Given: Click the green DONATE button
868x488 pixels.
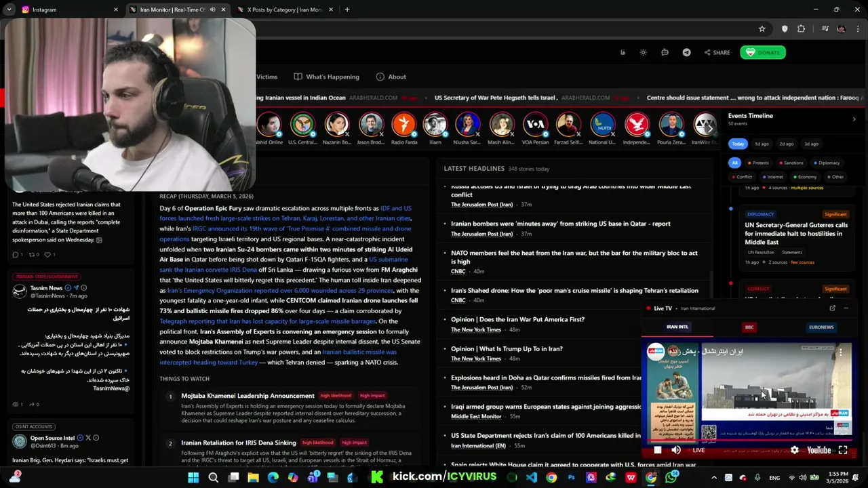Looking at the screenshot, I should pos(763,52).
